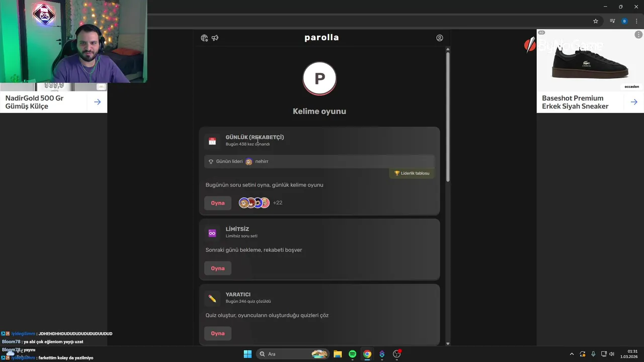644x362 pixels.
Task: Open File Explorer from the taskbar
Action: click(x=338, y=354)
